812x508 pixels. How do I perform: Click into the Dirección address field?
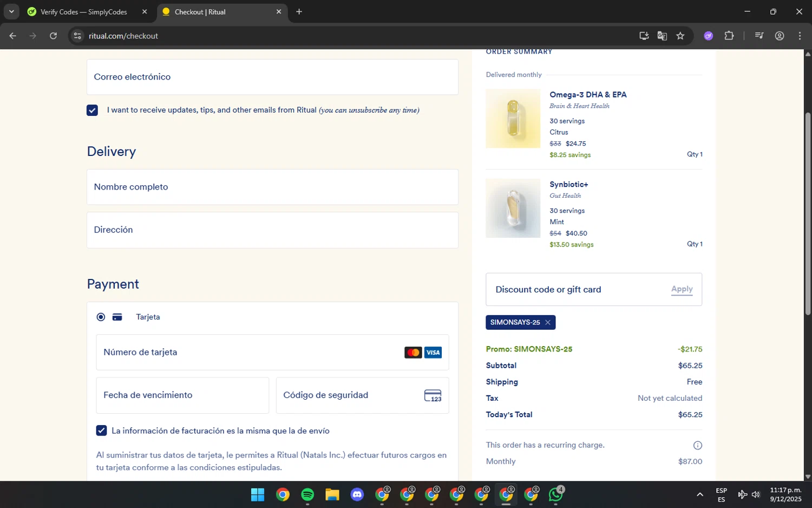pos(272,230)
